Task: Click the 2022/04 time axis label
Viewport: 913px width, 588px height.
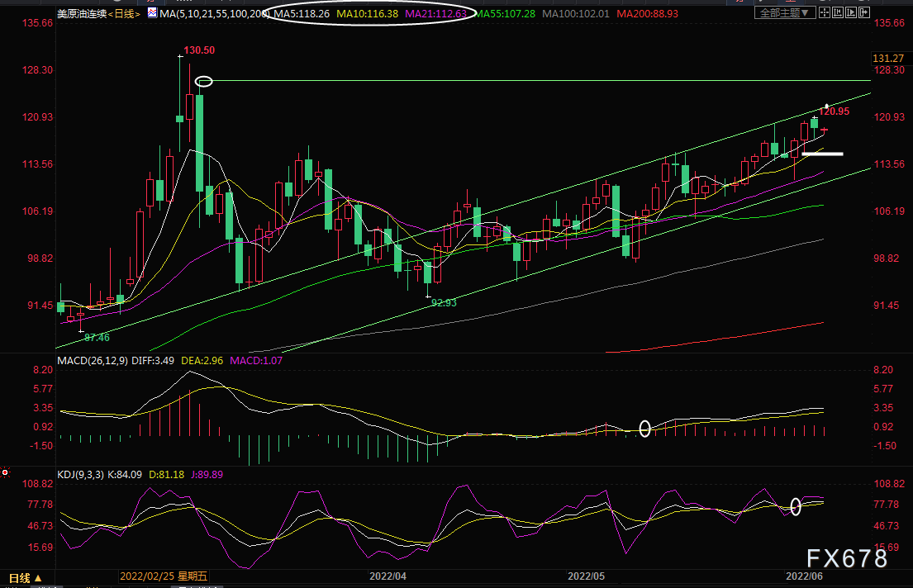Action: [388, 576]
